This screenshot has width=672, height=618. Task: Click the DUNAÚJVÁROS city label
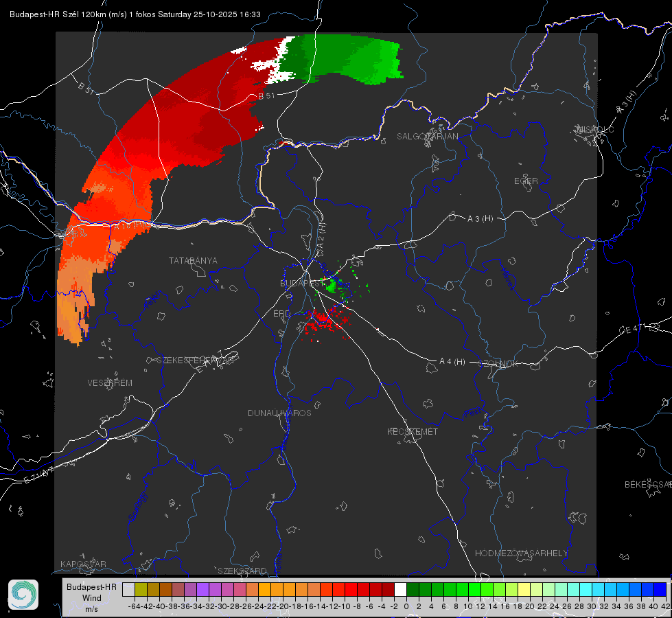point(279,413)
